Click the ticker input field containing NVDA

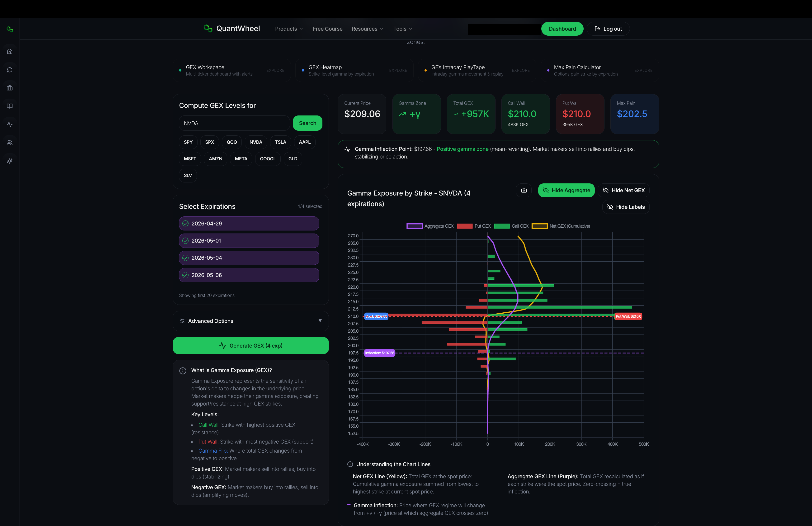point(234,123)
